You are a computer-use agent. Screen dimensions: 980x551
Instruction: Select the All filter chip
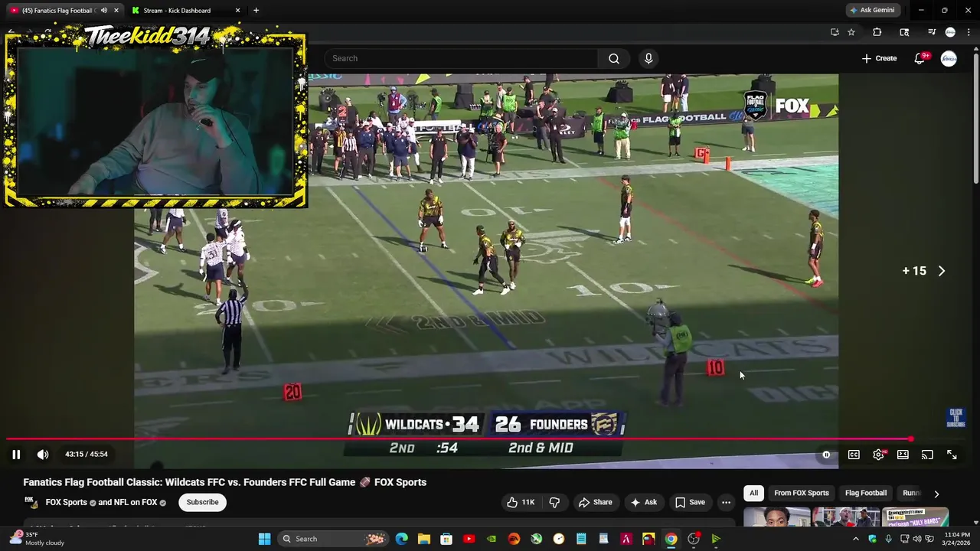coord(754,493)
